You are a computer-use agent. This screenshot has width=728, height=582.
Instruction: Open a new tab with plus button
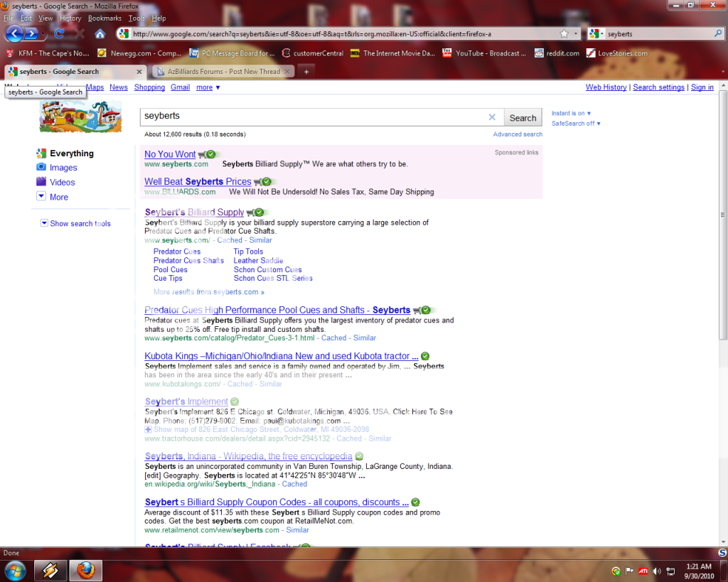click(306, 72)
